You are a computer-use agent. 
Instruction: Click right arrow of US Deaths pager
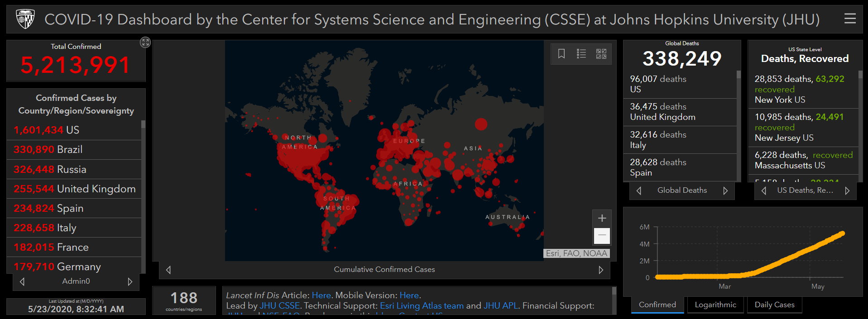tap(847, 190)
